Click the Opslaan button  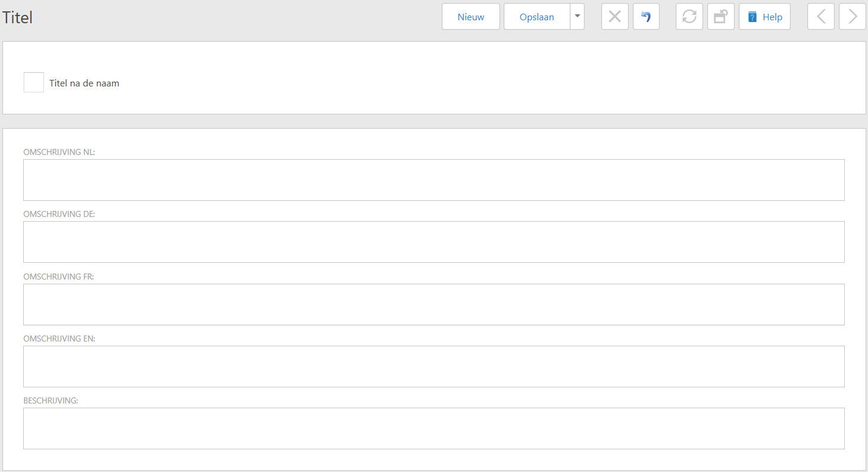pos(536,17)
